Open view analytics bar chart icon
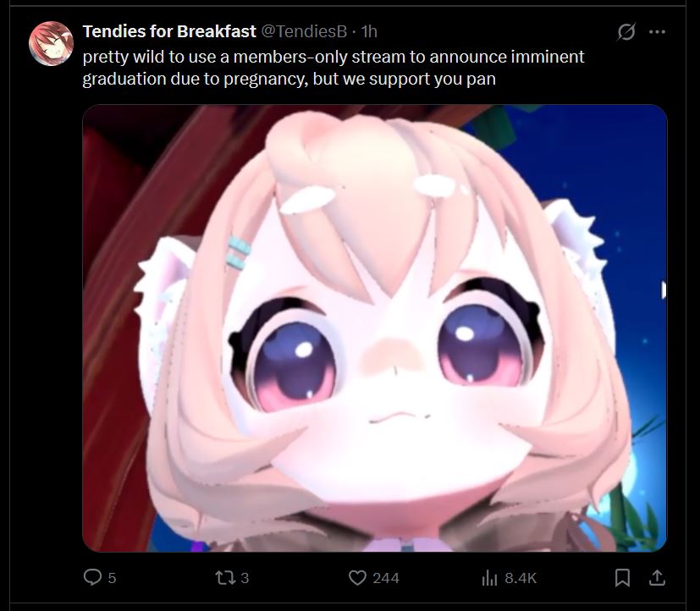 pyautogui.click(x=489, y=578)
